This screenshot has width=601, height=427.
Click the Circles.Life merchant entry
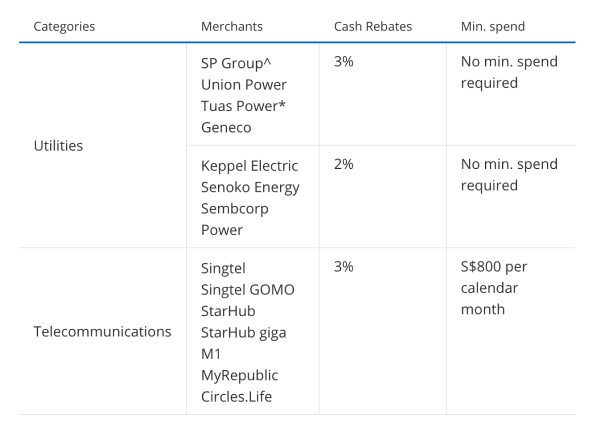(x=237, y=397)
